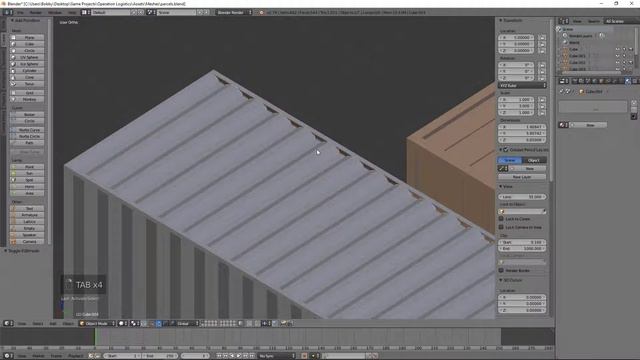Click the Spot lamp icon
This screenshot has height=360, width=640.
13,180
